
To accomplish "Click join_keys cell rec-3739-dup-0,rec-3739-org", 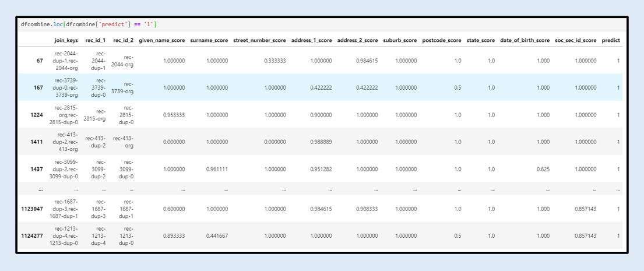I will pos(66,87).
